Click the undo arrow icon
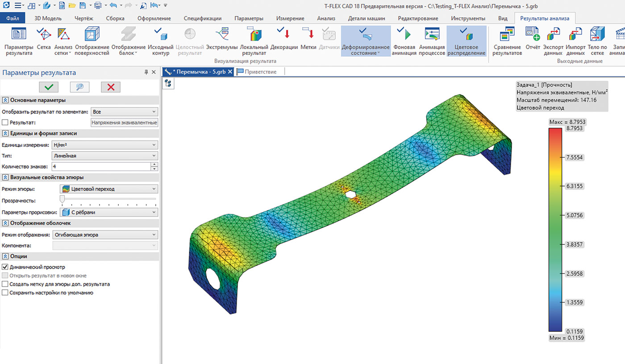 (112, 6)
